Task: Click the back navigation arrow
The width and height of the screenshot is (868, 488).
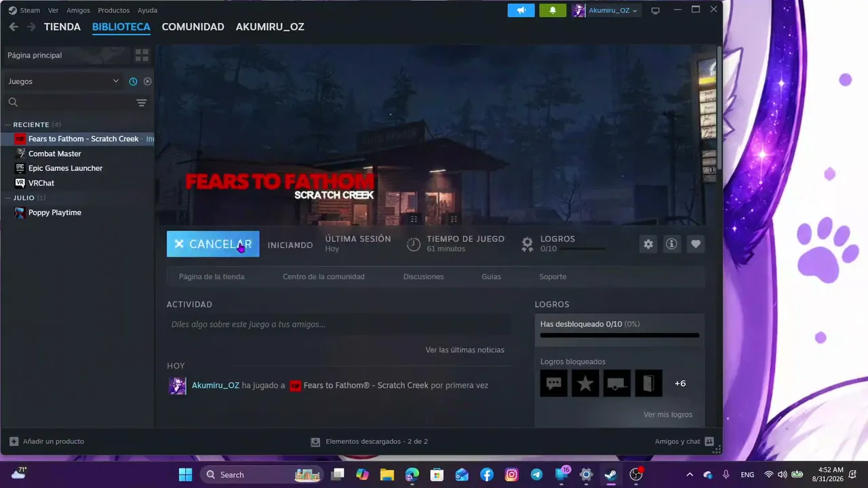Action: [x=14, y=27]
